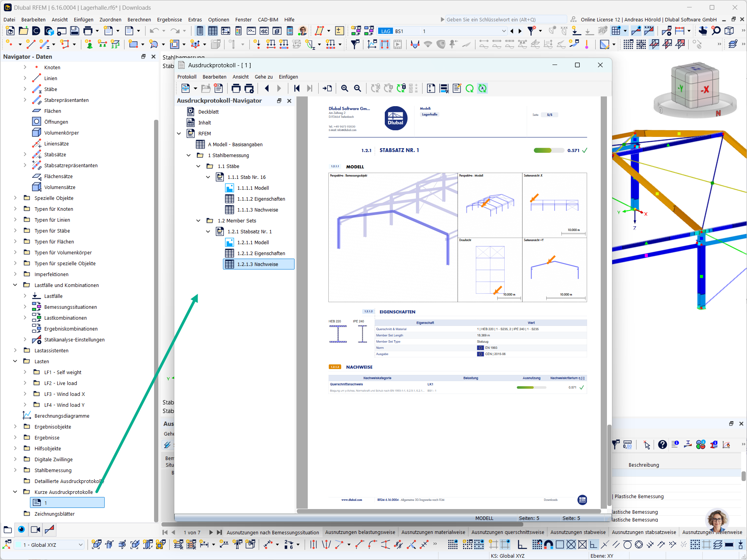Open the Protokoll menu

(x=187, y=77)
